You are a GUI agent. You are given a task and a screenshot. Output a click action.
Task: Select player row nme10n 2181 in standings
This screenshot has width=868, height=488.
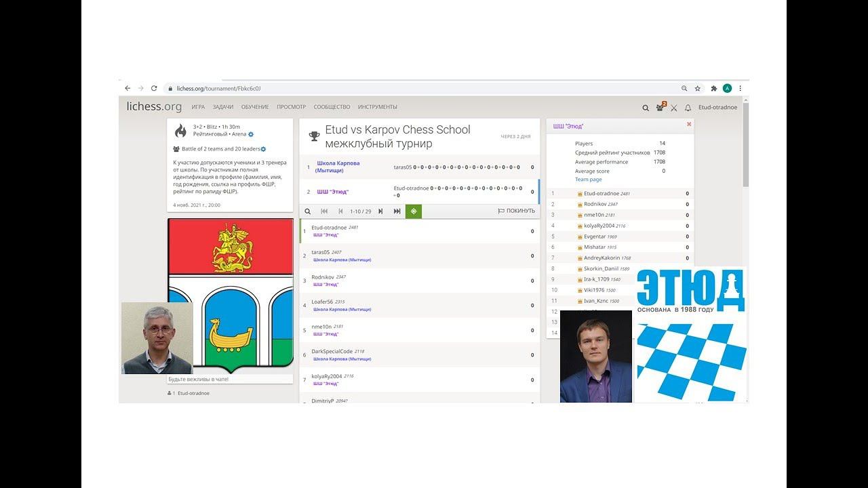(x=419, y=330)
